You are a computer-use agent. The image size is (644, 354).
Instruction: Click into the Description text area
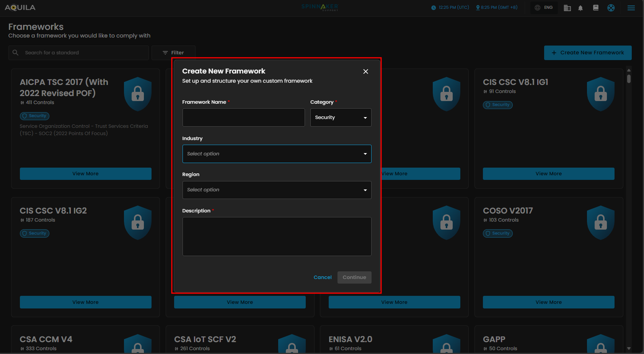tap(277, 237)
